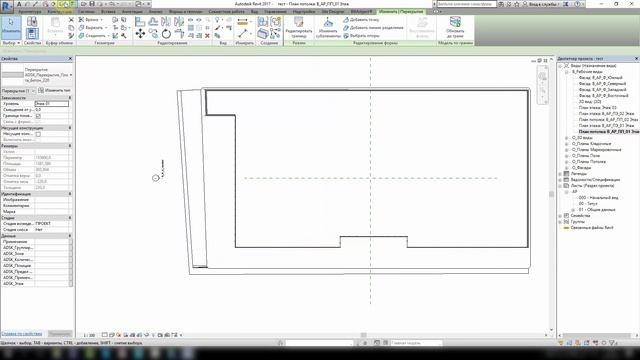Close the Properties palette
Screen dimensions: 640x360
70,59
